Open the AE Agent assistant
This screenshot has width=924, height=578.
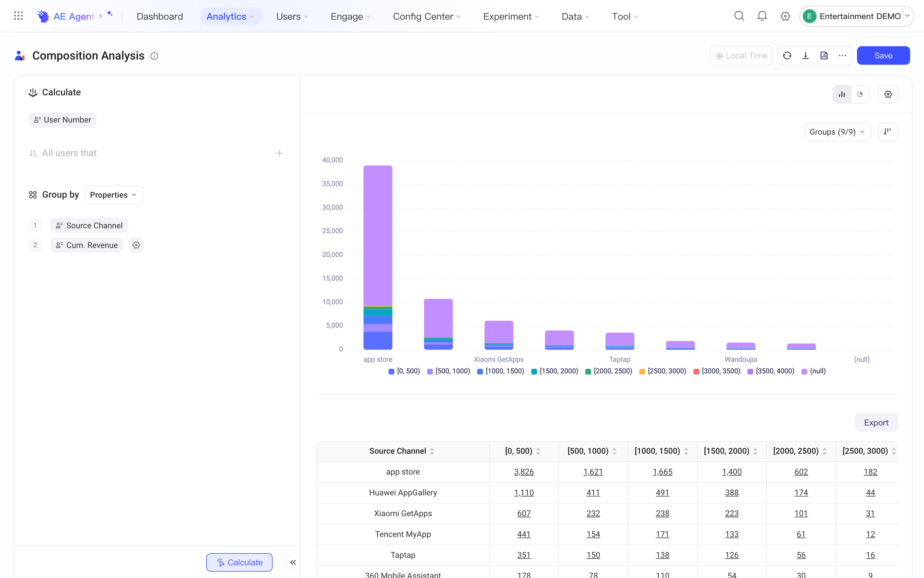(74, 16)
